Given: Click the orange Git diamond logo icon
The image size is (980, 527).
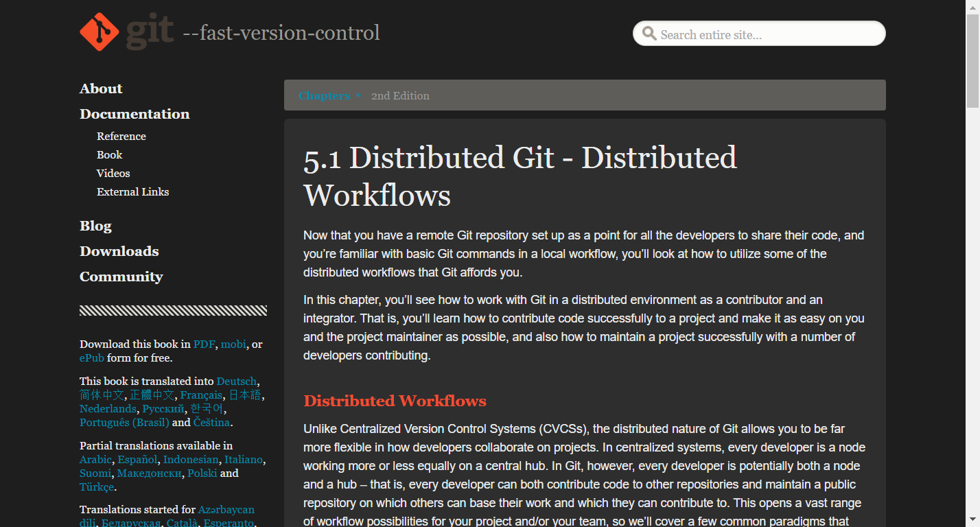Looking at the screenshot, I should [x=100, y=32].
